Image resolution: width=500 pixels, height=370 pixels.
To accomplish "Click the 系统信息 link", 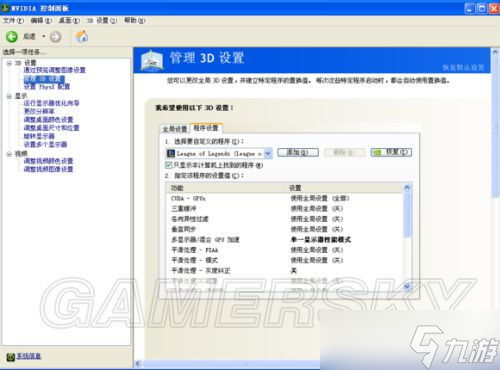I will point(29,356).
